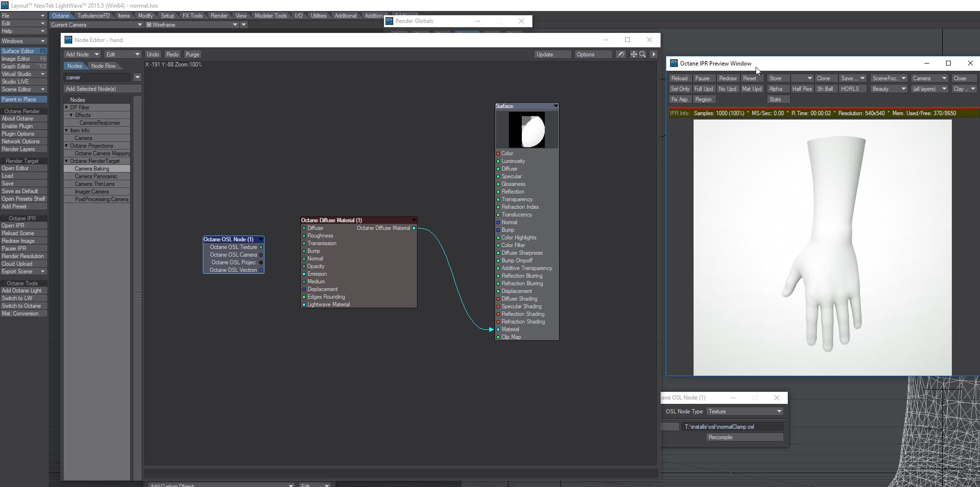The height and width of the screenshot is (487, 980).
Task: Click the Surface node preview thumbnail
Action: click(527, 130)
